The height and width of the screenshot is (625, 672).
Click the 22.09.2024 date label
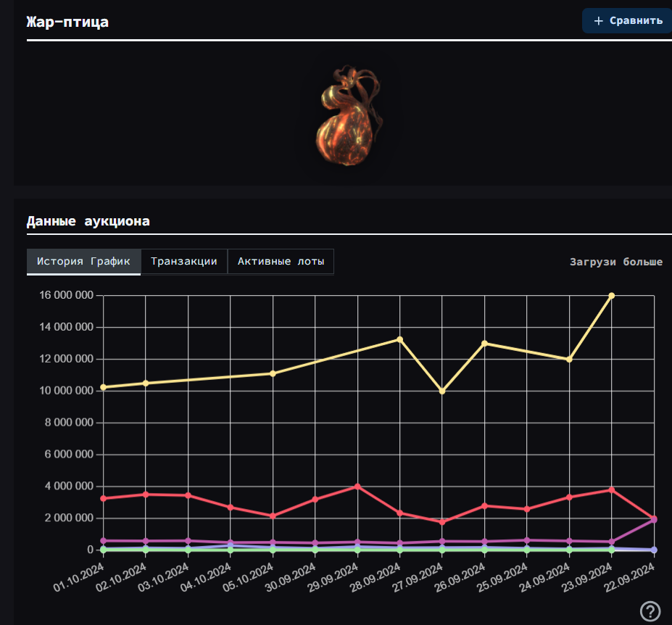click(629, 577)
